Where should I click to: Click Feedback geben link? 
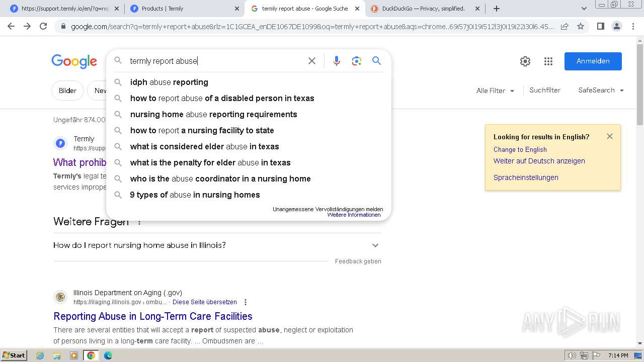pyautogui.click(x=358, y=261)
